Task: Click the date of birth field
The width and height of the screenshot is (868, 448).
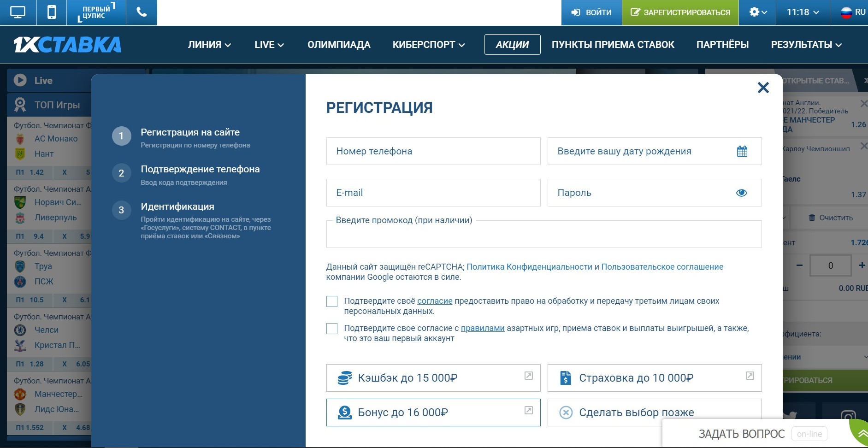Action: pyautogui.click(x=655, y=151)
